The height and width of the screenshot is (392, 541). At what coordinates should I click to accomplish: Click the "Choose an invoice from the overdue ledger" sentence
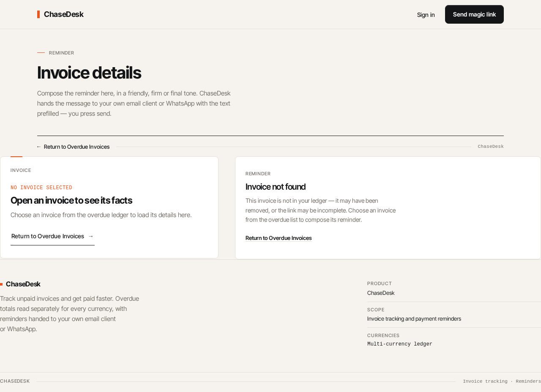click(x=101, y=215)
